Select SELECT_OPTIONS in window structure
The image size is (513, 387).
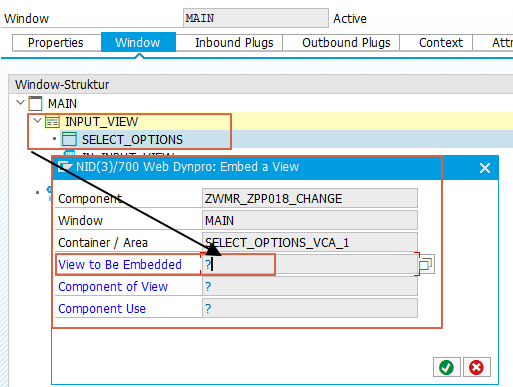132,140
